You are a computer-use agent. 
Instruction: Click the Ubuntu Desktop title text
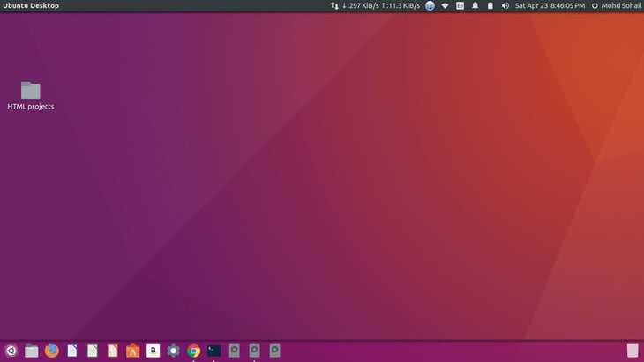pyautogui.click(x=31, y=6)
